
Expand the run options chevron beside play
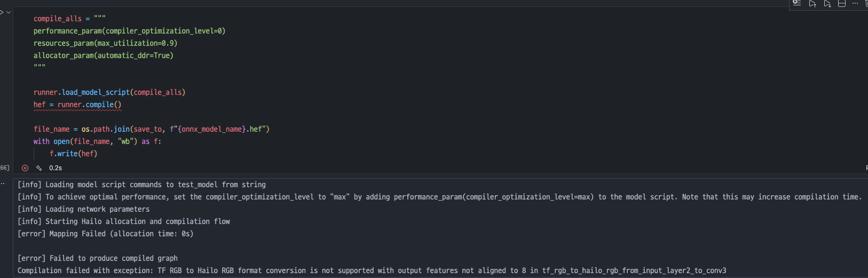tap(9, 12)
